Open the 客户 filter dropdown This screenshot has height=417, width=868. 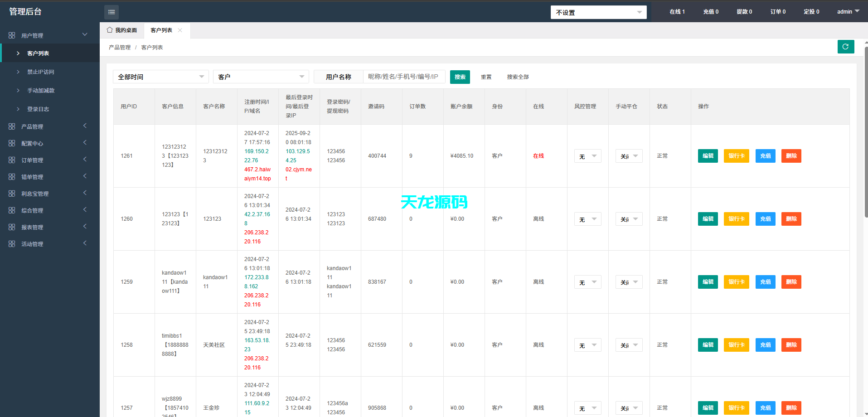261,76
